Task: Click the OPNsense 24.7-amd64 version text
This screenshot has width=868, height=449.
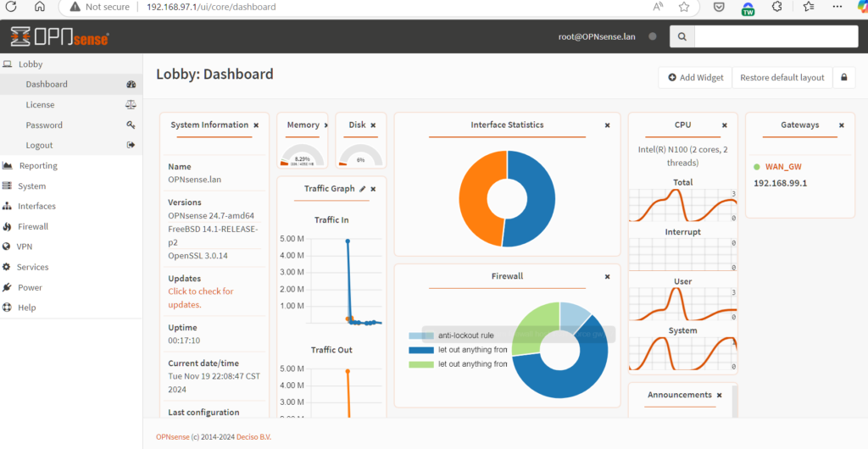Action: [x=211, y=216]
